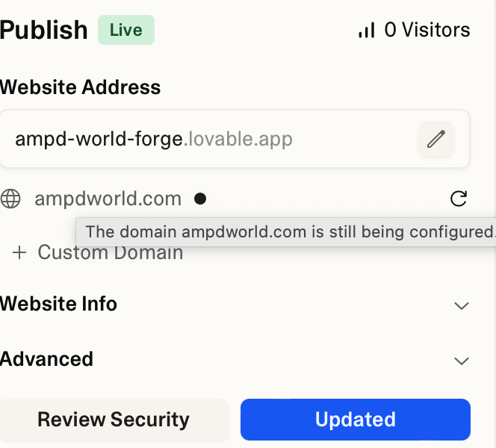
Task: Click the plus icon for Custom Domain
Action: [19, 252]
